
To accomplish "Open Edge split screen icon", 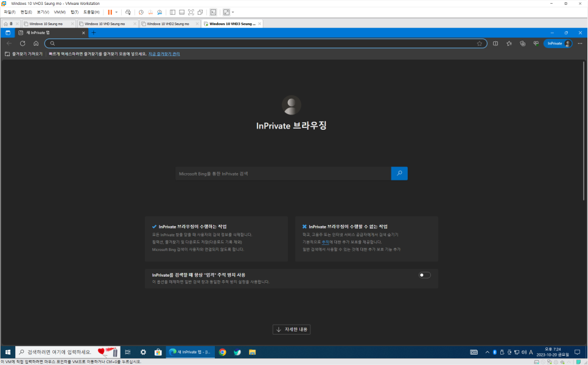I will pos(495,43).
